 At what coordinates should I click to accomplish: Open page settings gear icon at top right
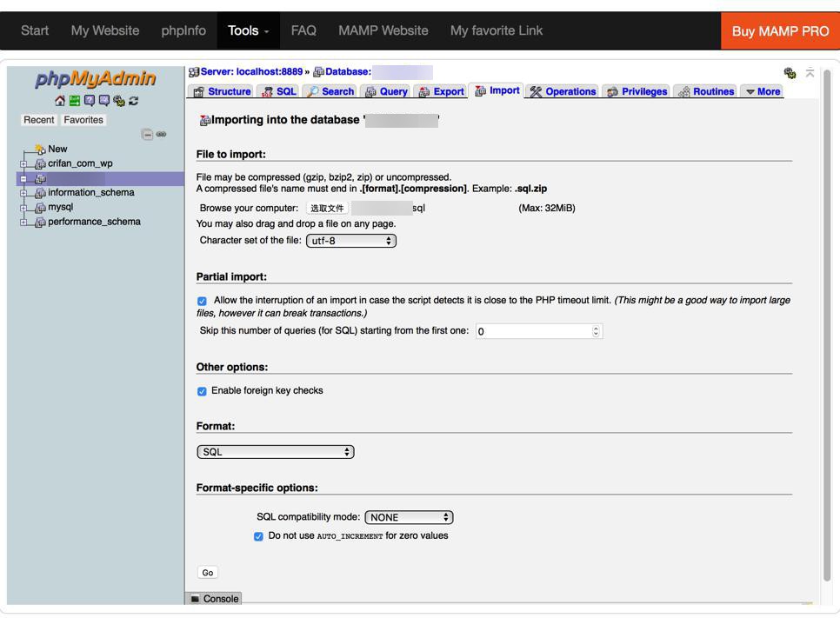(x=790, y=73)
